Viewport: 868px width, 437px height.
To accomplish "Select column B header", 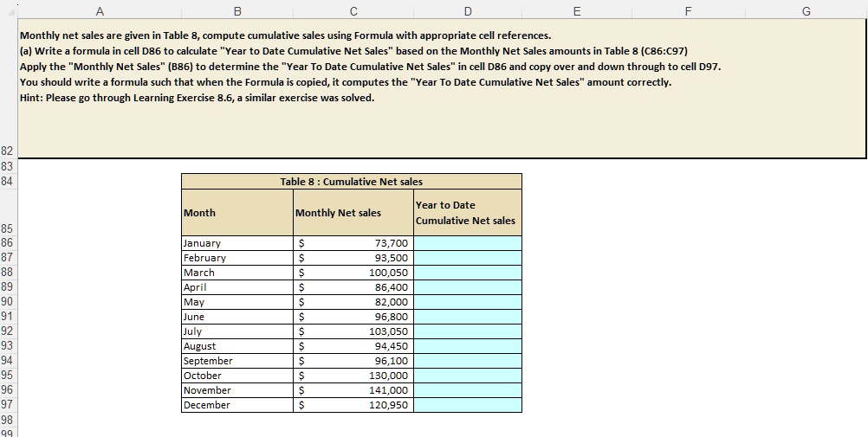I will [237, 11].
